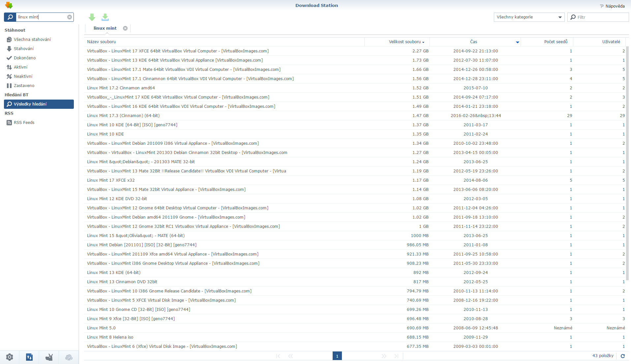Click the green download arrow button
Image resolution: width=631 pixels, height=364 pixels.
pos(92,17)
